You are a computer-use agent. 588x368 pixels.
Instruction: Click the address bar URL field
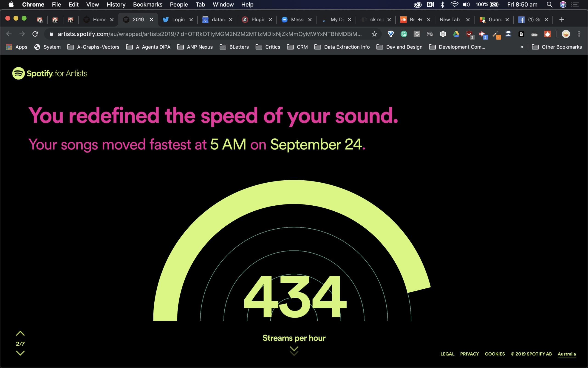coord(209,34)
